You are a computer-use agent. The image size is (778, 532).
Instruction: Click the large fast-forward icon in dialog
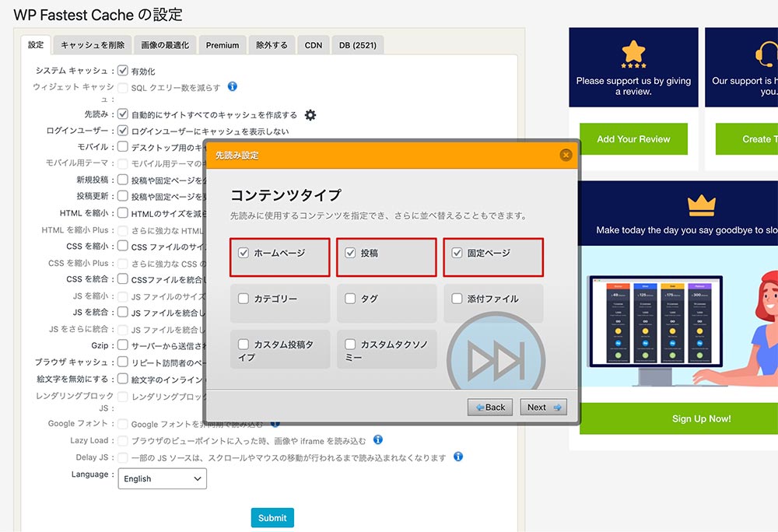[x=496, y=361]
